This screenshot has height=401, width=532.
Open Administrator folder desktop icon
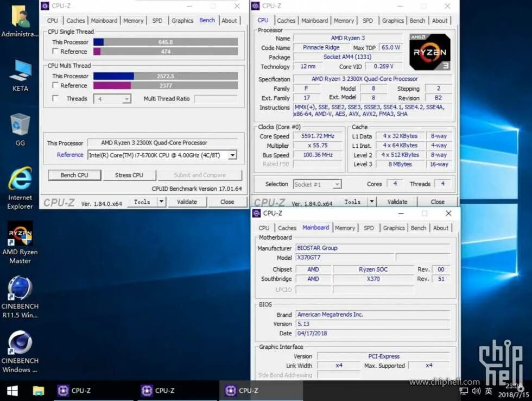(x=20, y=20)
